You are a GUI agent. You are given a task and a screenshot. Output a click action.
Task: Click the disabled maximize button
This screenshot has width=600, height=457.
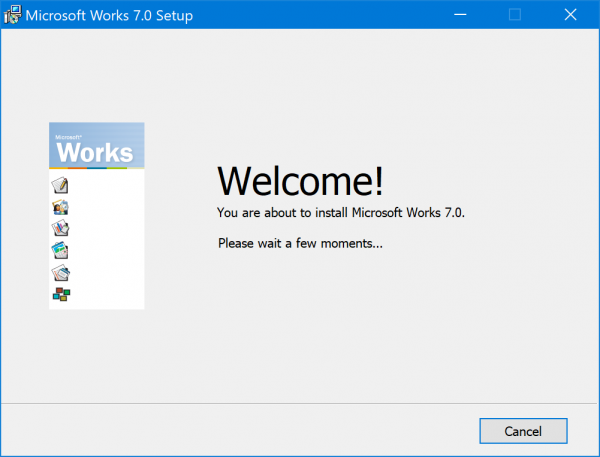point(515,15)
